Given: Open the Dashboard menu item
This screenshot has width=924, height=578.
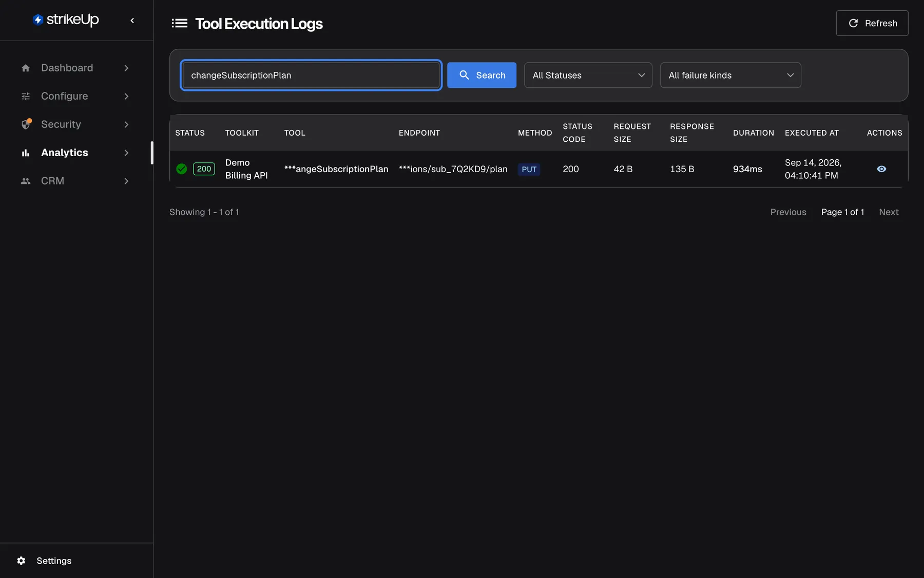Looking at the screenshot, I should point(75,68).
